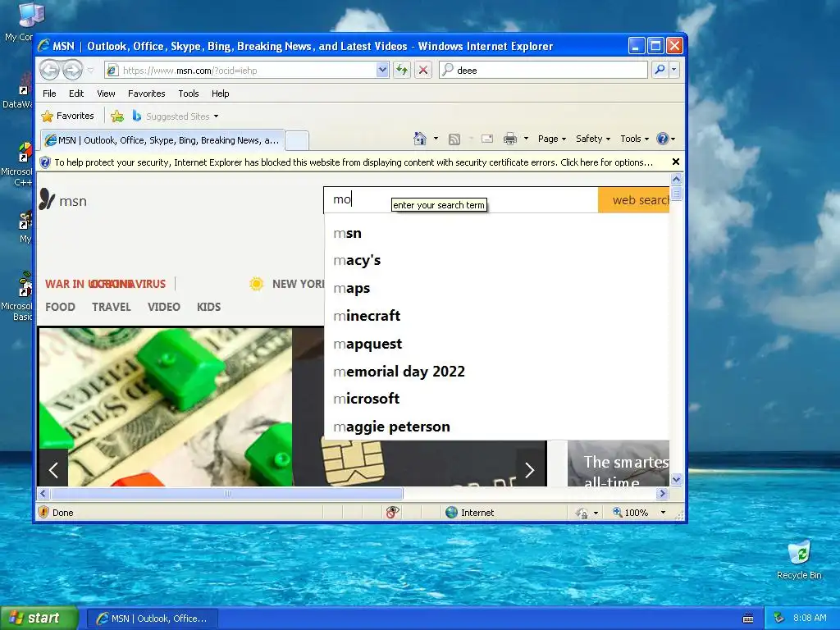Click the money and houses article thumbnail
Viewport: 840px width, 630px height.
tap(166, 407)
